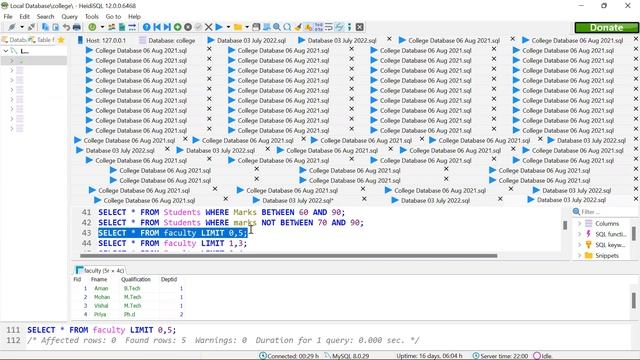This screenshot has height=360, width=640.
Task: Open the dropdown next to connect icon
Action: [22, 27]
